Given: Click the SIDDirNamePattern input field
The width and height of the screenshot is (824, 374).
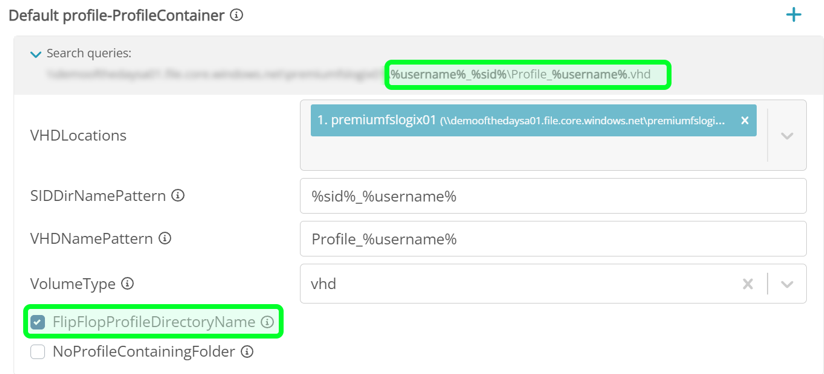Looking at the screenshot, I should pos(553,196).
